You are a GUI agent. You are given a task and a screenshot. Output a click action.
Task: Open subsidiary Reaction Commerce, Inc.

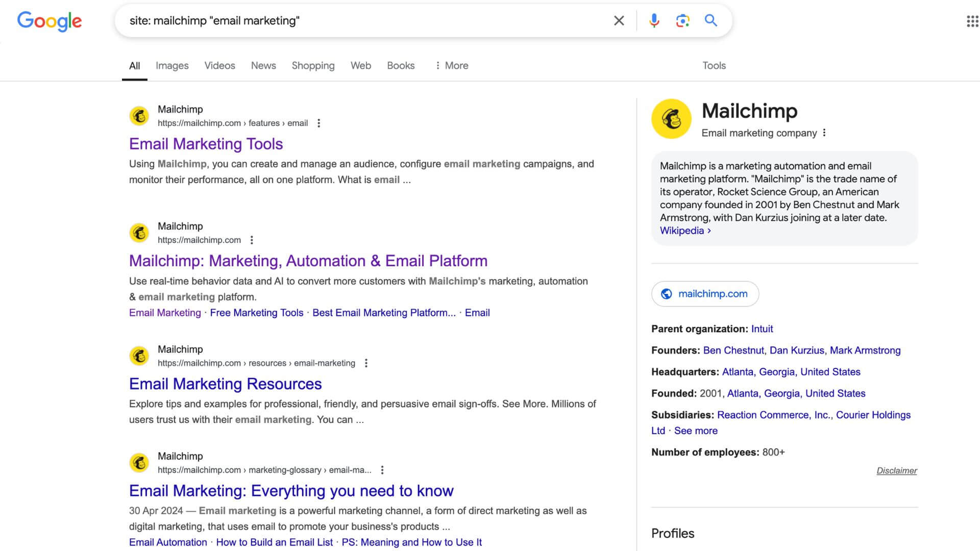point(774,415)
